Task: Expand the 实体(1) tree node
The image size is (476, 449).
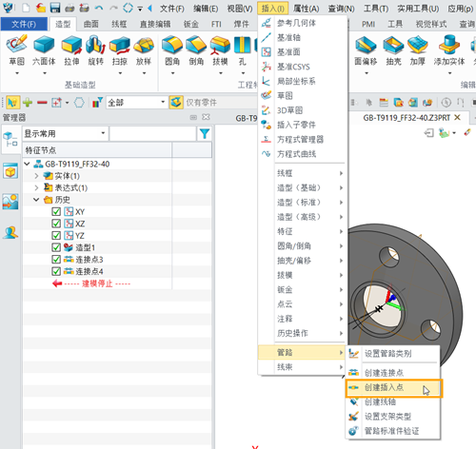Action: pyautogui.click(x=36, y=176)
